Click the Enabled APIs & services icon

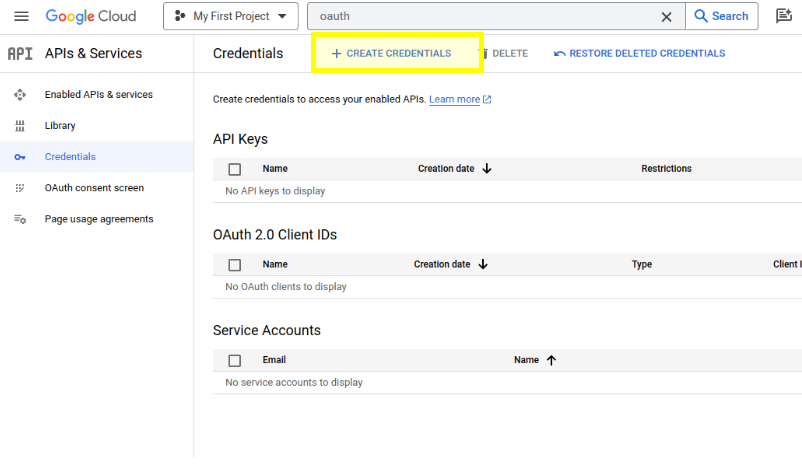(20, 95)
